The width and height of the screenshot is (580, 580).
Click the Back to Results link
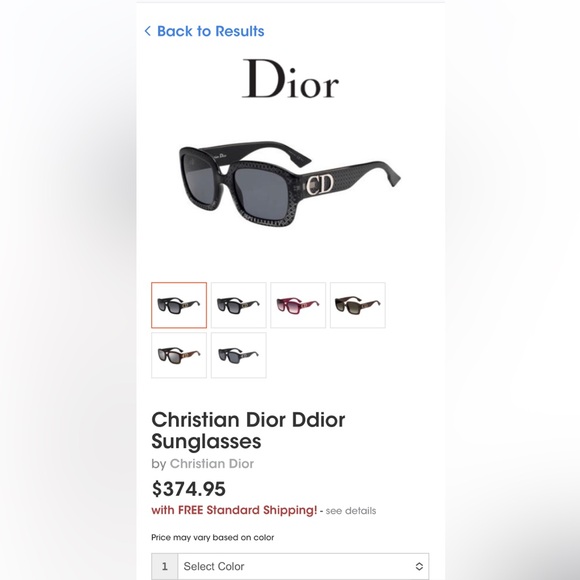210,31
